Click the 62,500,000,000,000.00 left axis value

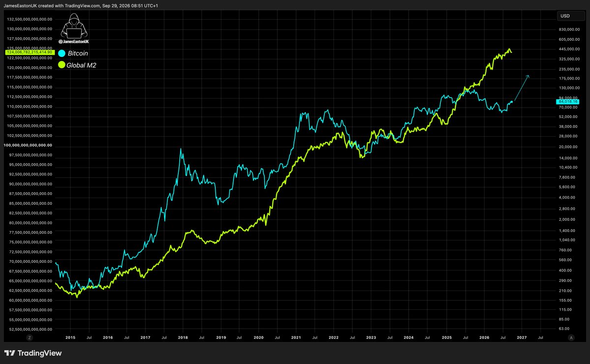point(30,290)
